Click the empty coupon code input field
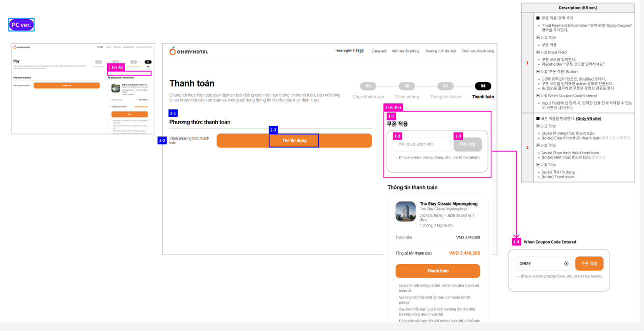644x331 pixels. [x=421, y=144]
